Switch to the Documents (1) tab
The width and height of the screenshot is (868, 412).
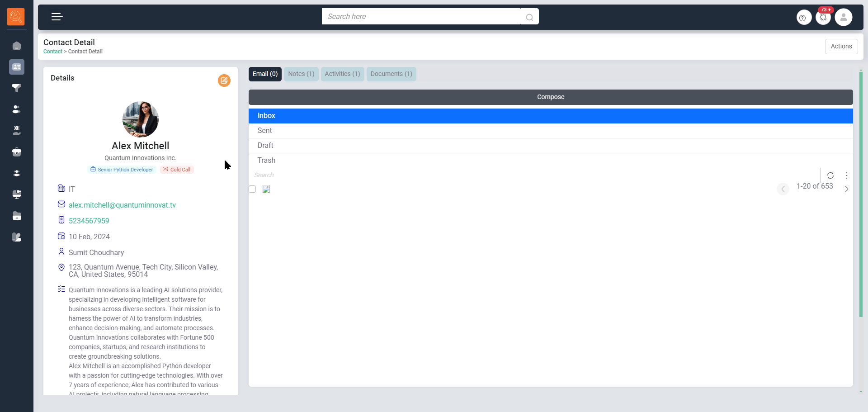391,74
